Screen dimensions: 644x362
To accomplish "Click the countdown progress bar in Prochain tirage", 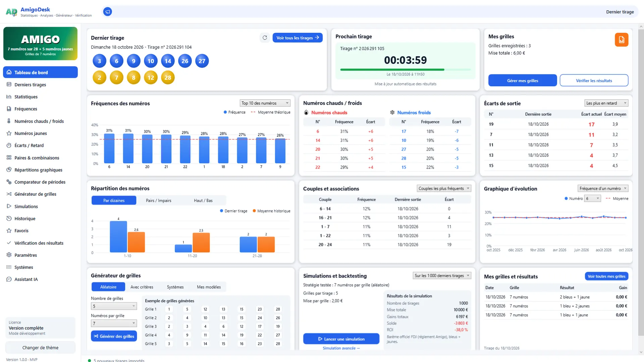I will [x=405, y=70].
